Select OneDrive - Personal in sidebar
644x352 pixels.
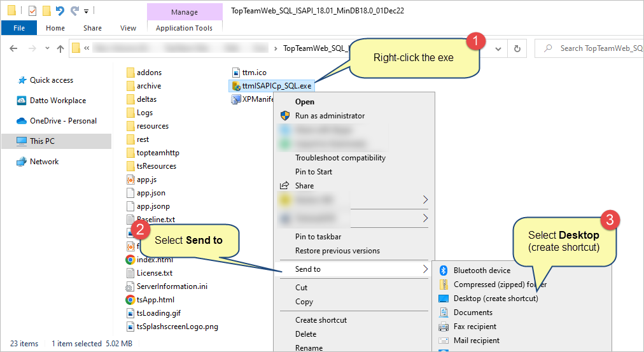tap(63, 121)
